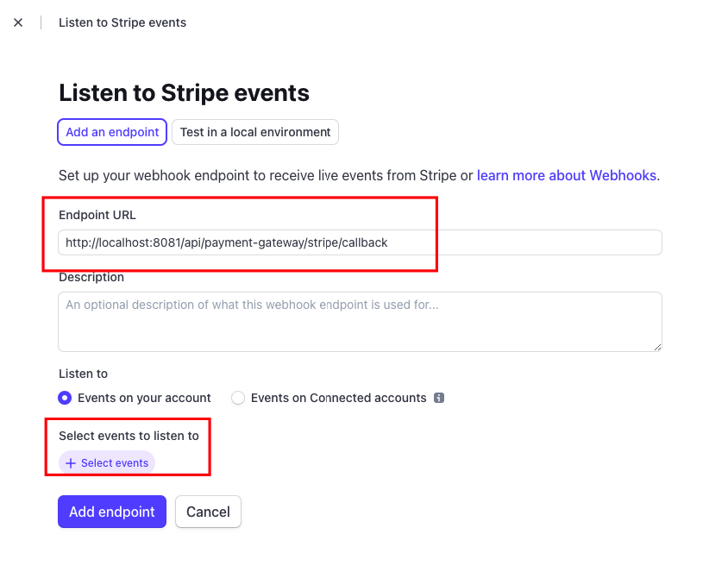Choose the Events on Connected accounts radio button
728x572 pixels.
tap(238, 398)
